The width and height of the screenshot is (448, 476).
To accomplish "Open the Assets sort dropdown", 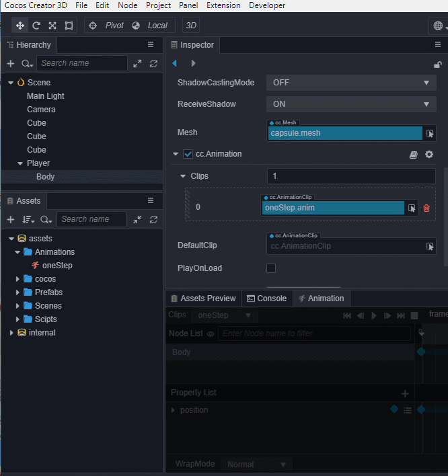I will coord(28,219).
